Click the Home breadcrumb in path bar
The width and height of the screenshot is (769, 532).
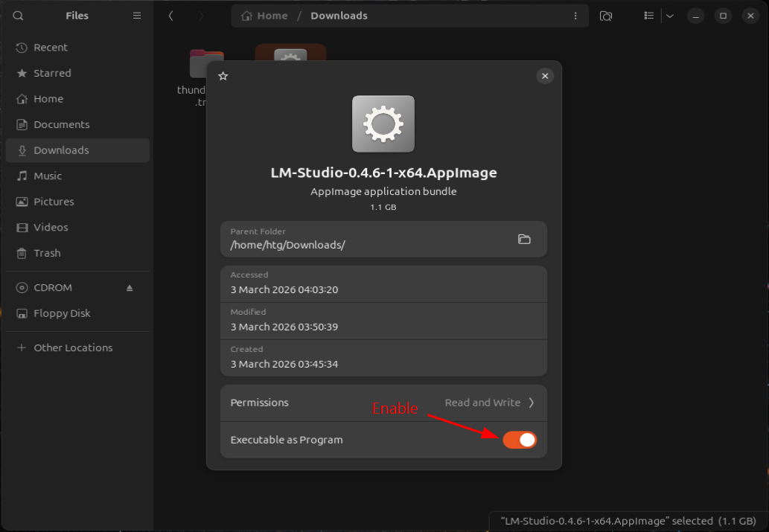click(x=264, y=16)
